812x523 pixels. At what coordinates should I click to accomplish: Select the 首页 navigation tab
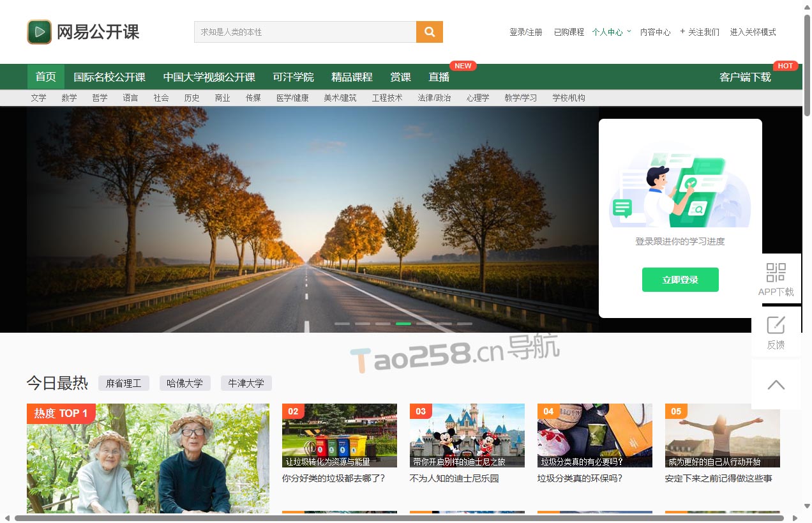(x=46, y=77)
